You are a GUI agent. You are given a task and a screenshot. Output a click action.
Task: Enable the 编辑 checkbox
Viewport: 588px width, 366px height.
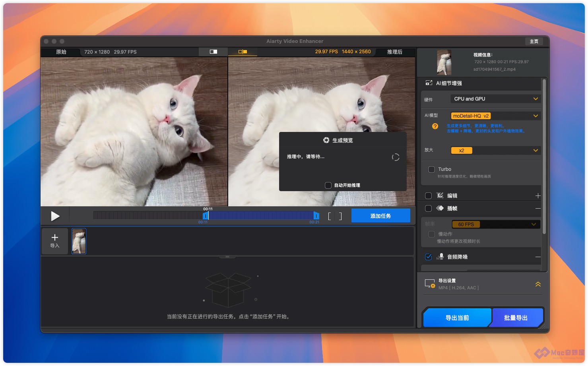(x=428, y=196)
